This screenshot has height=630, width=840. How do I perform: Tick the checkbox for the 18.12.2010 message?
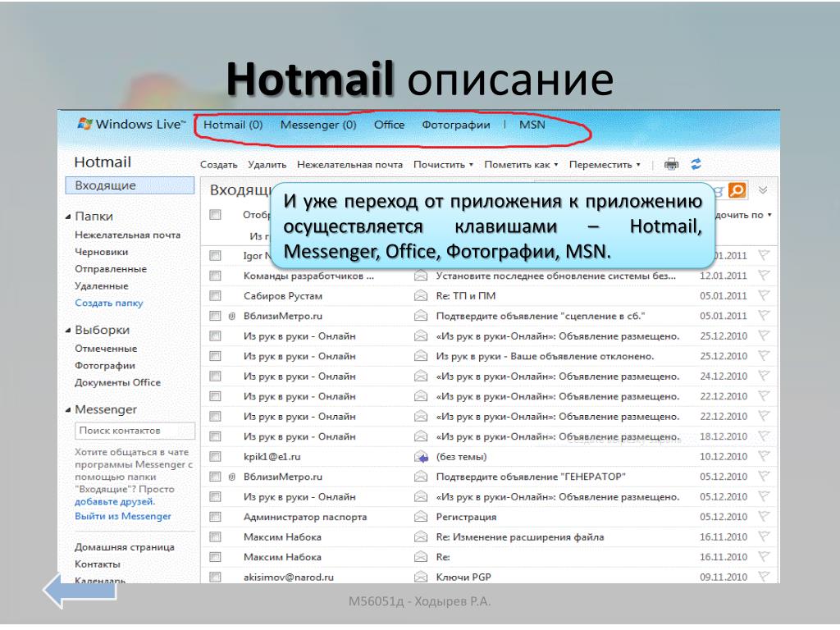(x=216, y=436)
